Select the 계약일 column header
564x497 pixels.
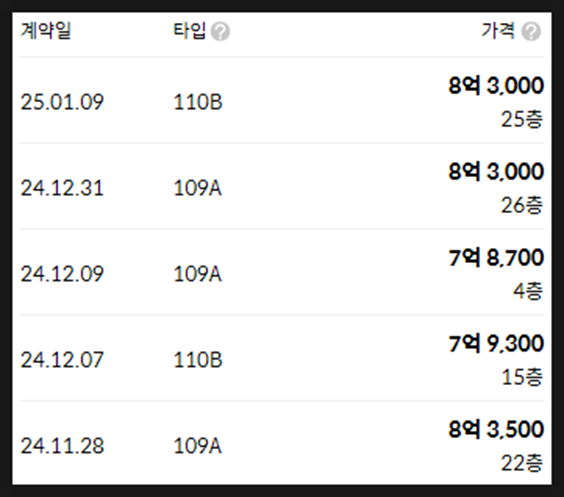point(46,31)
